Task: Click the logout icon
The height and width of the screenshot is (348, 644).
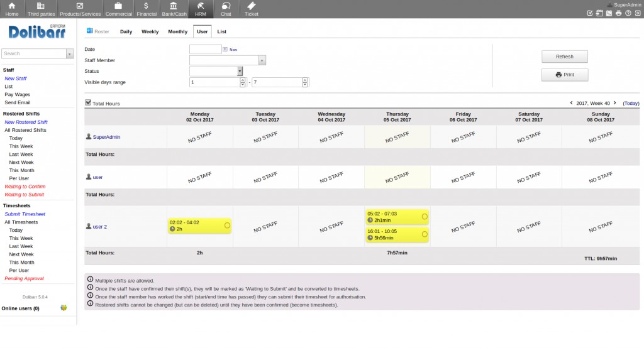Action: click(638, 13)
